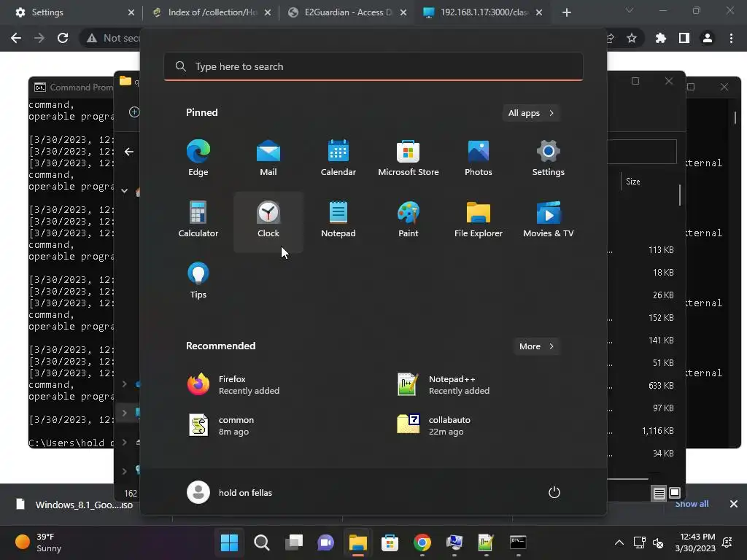Toggle Chrome side panel
The width and height of the screenshot is (747, 560).
[x=684, y=38]
